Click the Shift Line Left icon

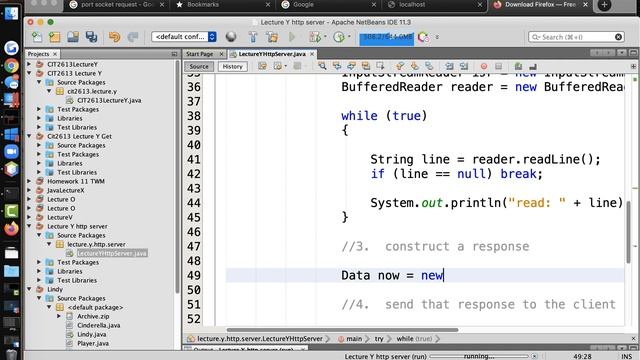(449, 66)
